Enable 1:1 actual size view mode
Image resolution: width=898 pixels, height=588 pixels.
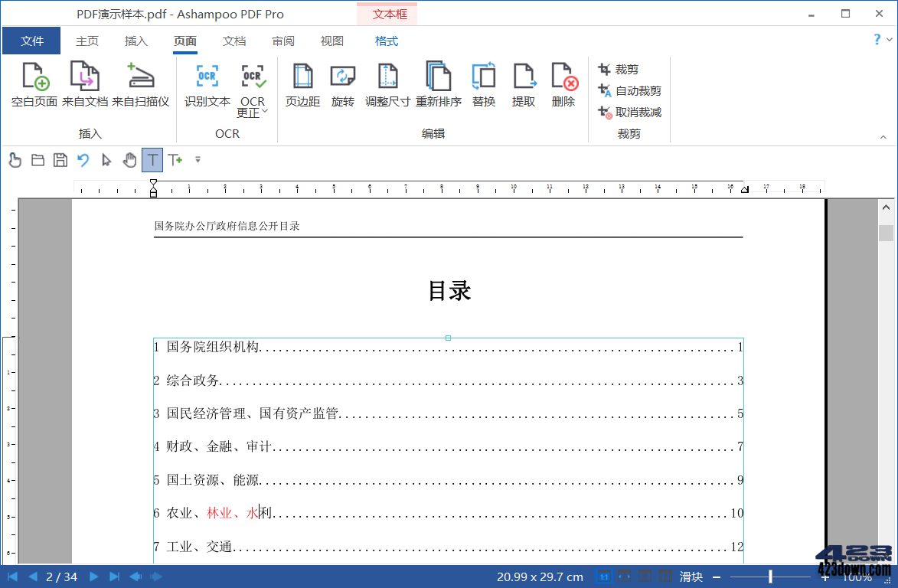coord(604,577)
